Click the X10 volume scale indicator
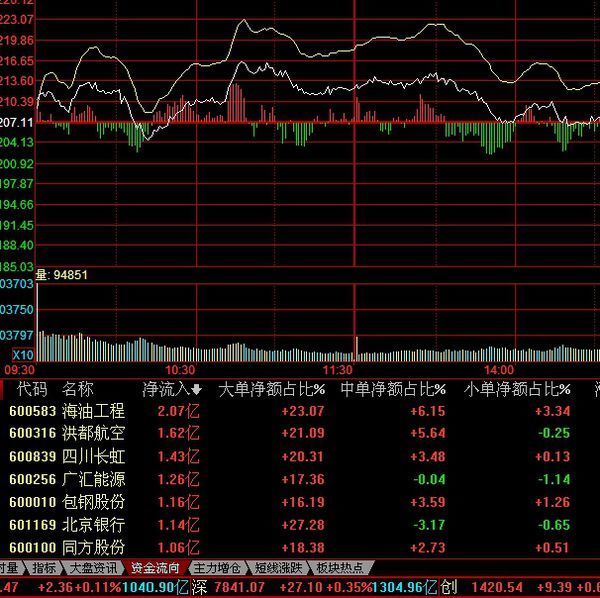This screenshot has width=600, height=598. (21, 354)
